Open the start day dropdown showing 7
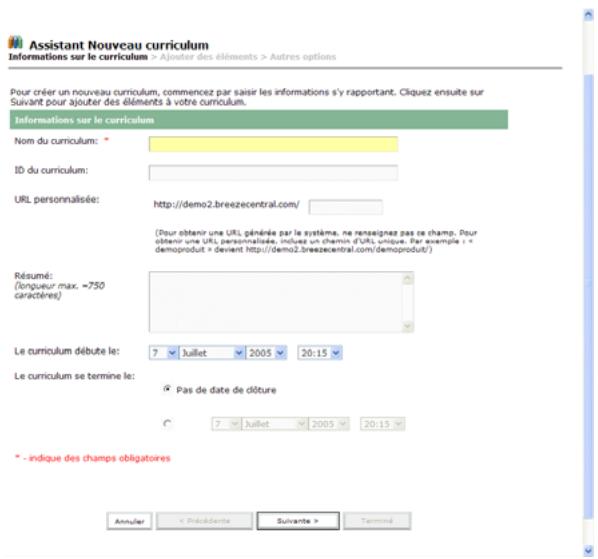 pos(163,353)
